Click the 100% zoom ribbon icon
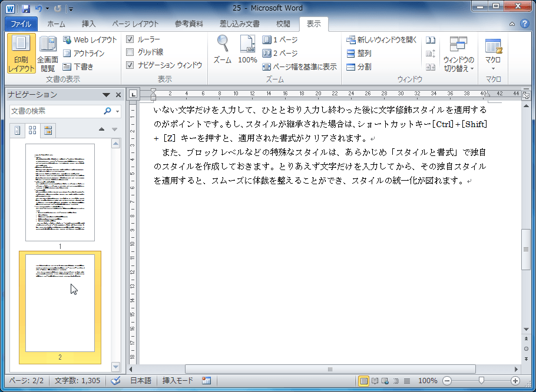Viewport: 536px width, 392px height. point(247,50)
